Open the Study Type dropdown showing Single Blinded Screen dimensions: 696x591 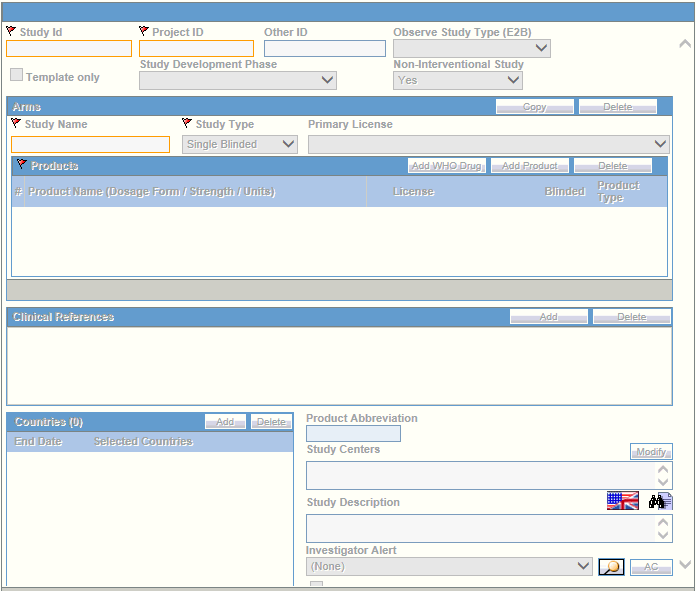[240, 144]
